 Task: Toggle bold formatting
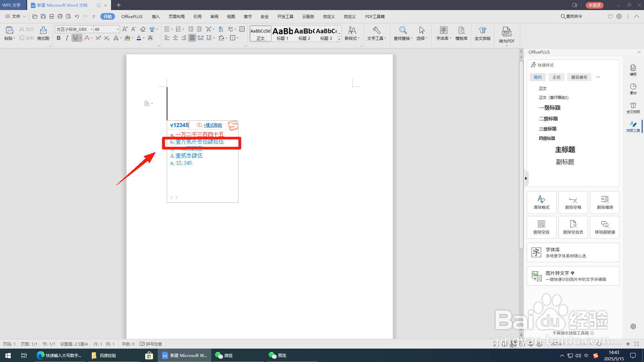pyautogui.click(x=59, y=38)
